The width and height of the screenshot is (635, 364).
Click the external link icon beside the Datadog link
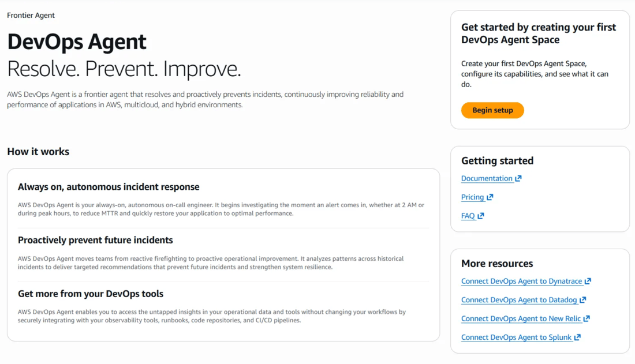pos(583,299)
